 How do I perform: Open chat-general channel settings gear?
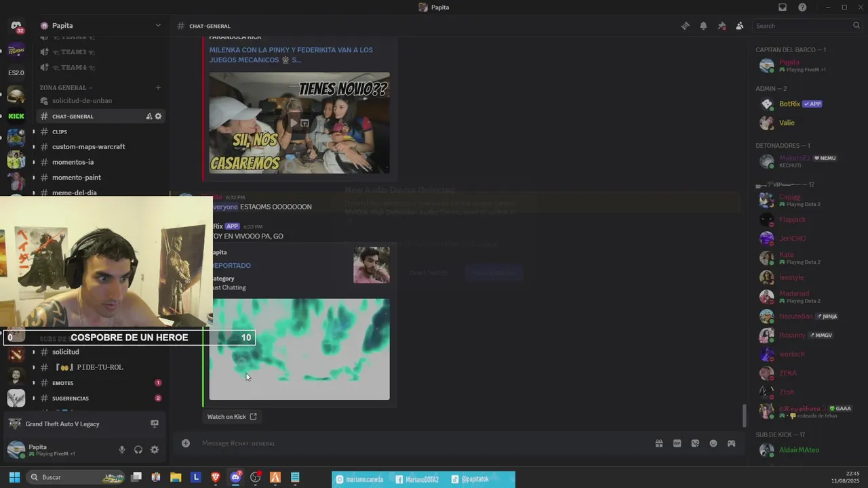(x=158, y=117)
